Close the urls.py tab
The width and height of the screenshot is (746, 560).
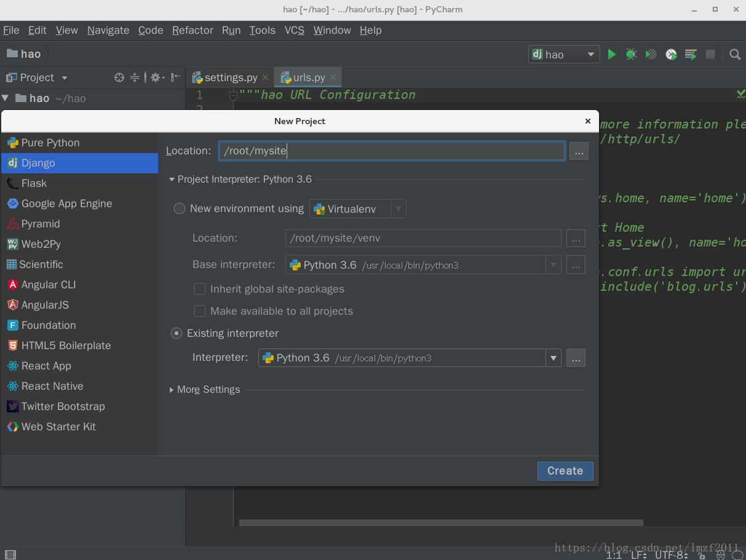click(x=333, y=77)
